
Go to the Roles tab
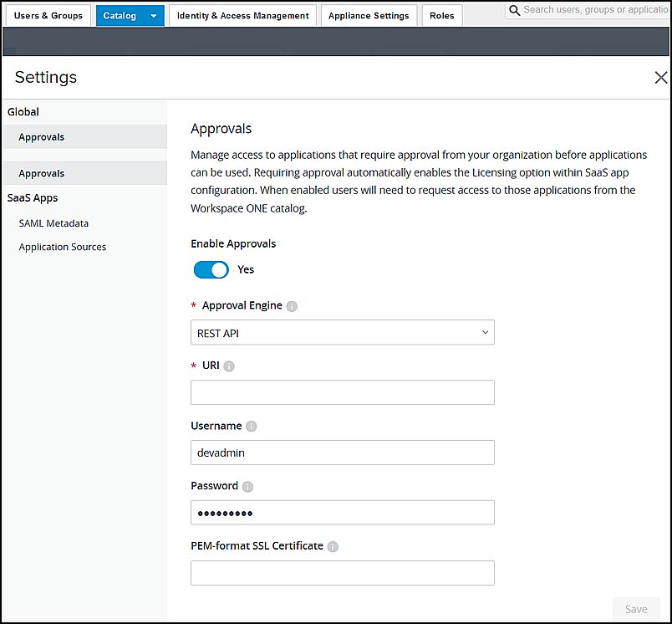tap(442, 15)
